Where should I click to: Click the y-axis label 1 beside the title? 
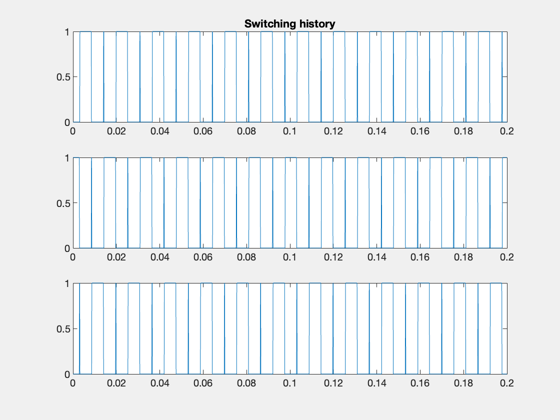pos(67,32)
